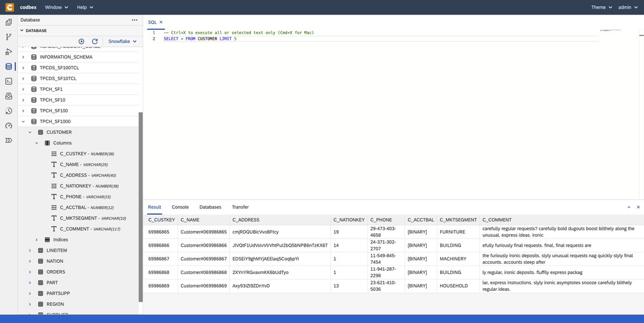Open the Help menu
The width and height of the screenshot is (644, 323).
85,8
